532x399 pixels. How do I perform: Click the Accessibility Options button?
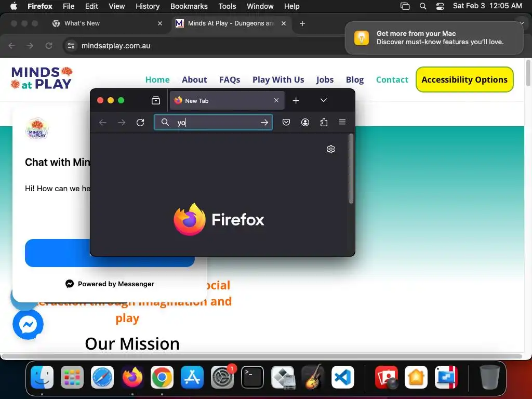coord(464,79)
